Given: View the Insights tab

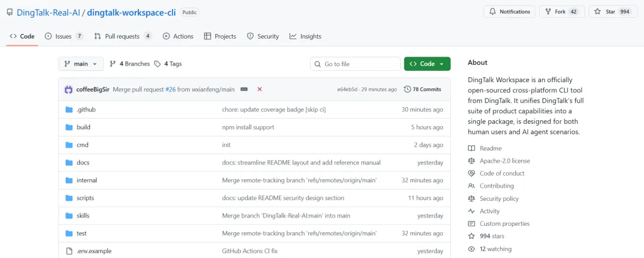Looking at the screenshot, I should [305, 36].
